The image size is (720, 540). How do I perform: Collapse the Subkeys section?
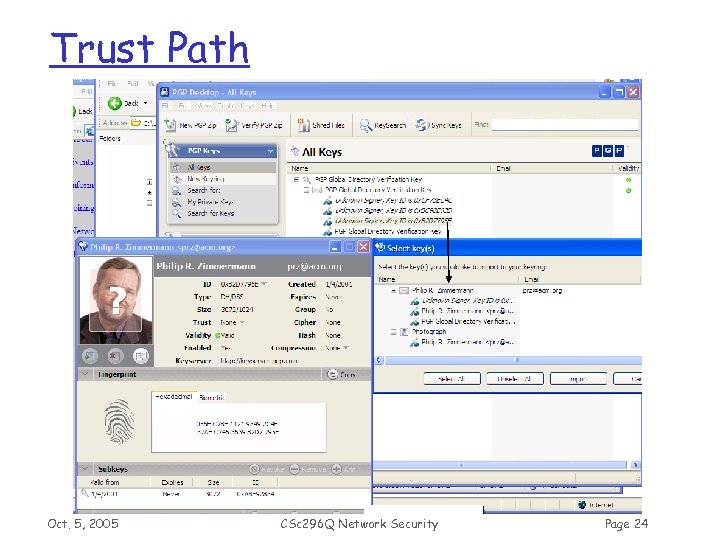pyautogui.click(x=85, y=469)
